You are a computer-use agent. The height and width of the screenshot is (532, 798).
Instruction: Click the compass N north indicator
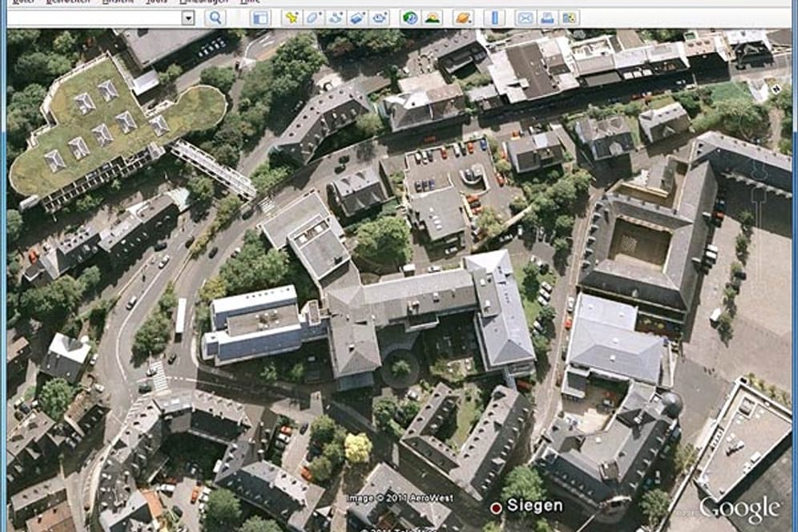tap(775, 89)
